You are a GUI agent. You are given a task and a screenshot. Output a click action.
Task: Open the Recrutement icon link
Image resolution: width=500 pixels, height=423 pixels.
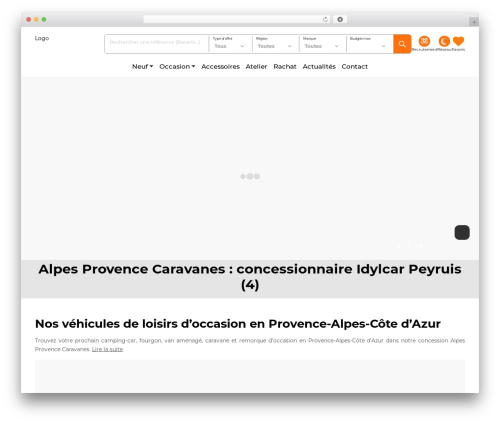424,43
